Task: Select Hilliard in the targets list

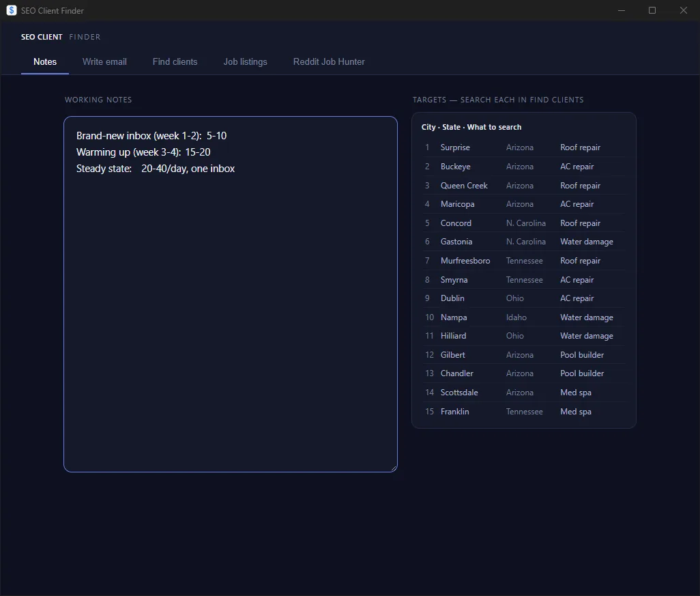Action: point(453,336)
